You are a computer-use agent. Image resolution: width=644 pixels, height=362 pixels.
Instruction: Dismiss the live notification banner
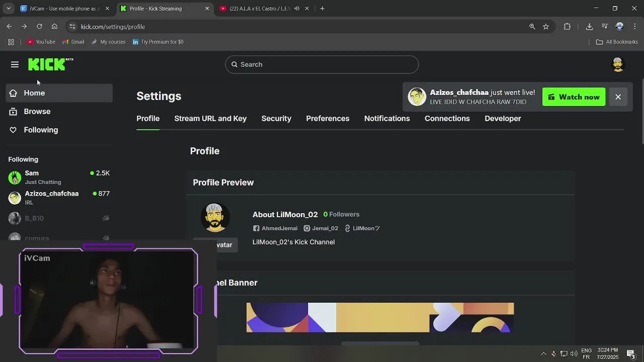[618, 97]
